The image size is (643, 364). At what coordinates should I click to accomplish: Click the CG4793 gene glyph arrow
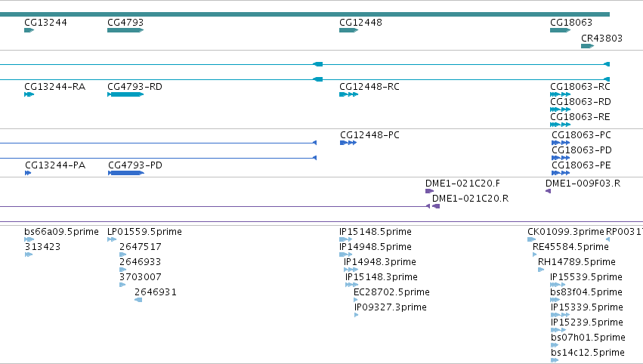[x=125, y=30]
